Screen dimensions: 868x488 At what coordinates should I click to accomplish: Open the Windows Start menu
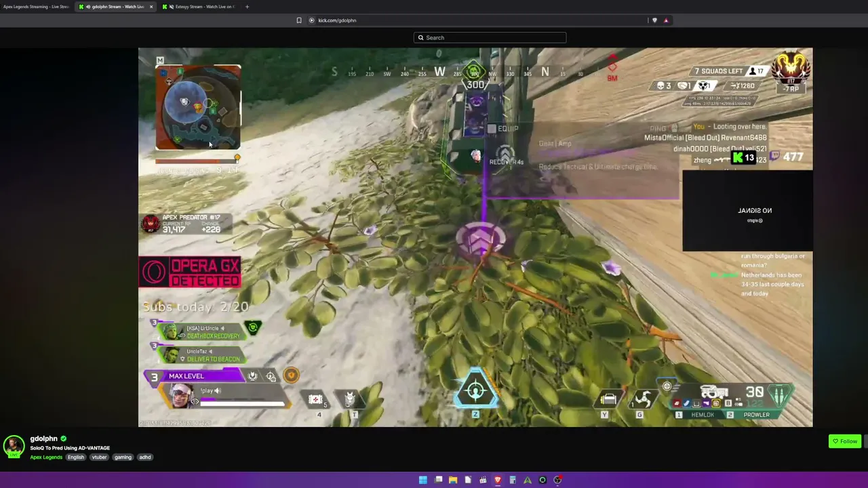click(x=423, y=480)
